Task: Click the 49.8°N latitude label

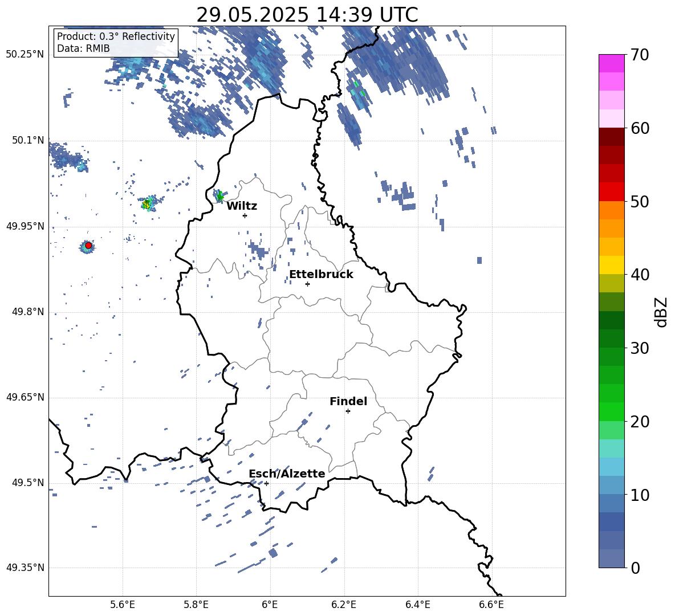Action: click(28, 312)
